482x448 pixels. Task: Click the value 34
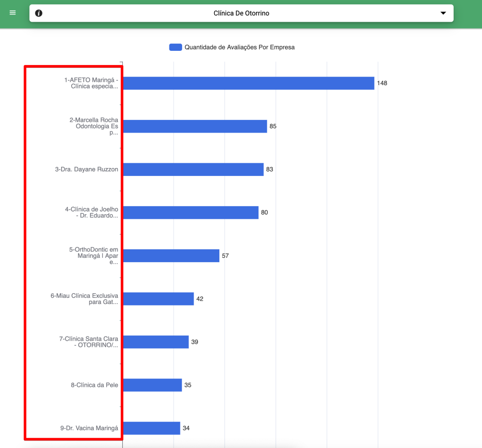186,428
